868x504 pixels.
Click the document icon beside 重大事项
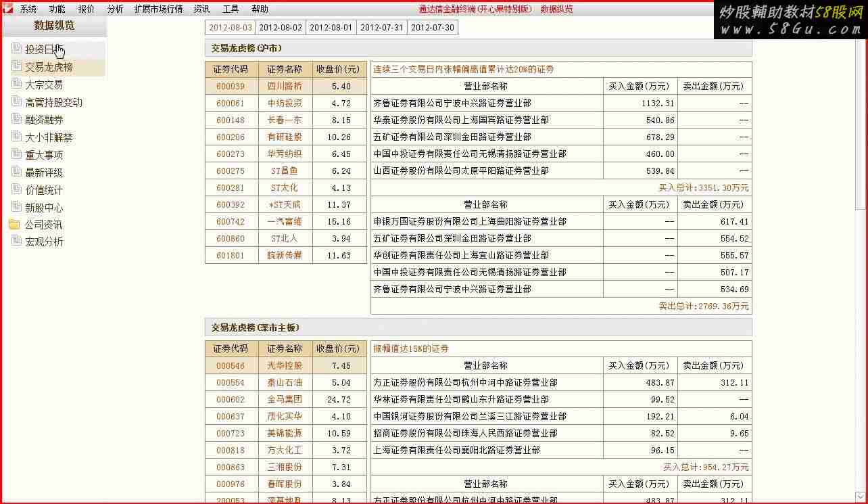[x=16, y=154]
